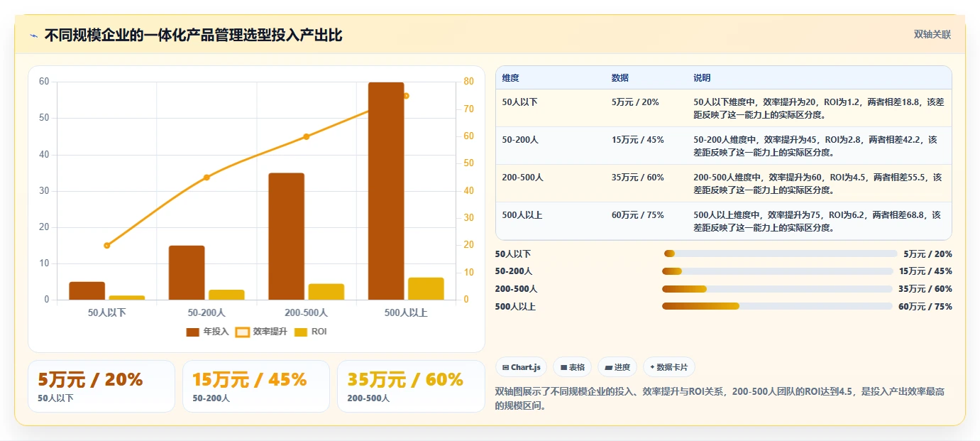This screenshot has width=980, height=441.
Task: Click the description mentioning 相差55.5
Action: (x=817, y=183)
